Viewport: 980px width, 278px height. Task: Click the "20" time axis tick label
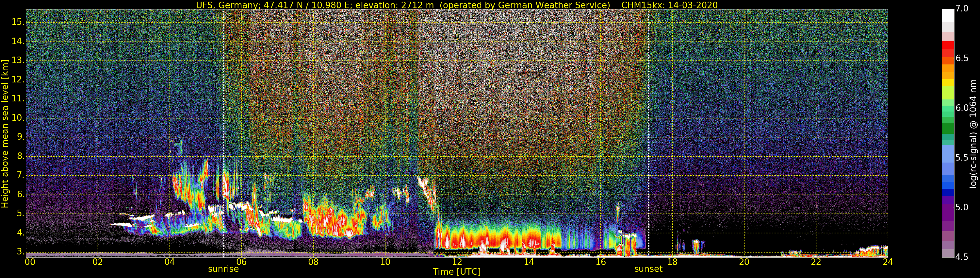[x=744, y=262]
